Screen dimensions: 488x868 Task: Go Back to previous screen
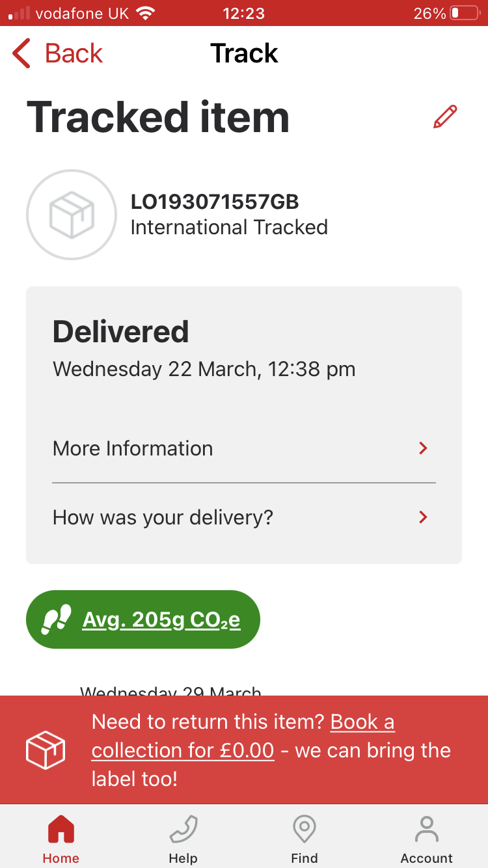tap(58, 53)
